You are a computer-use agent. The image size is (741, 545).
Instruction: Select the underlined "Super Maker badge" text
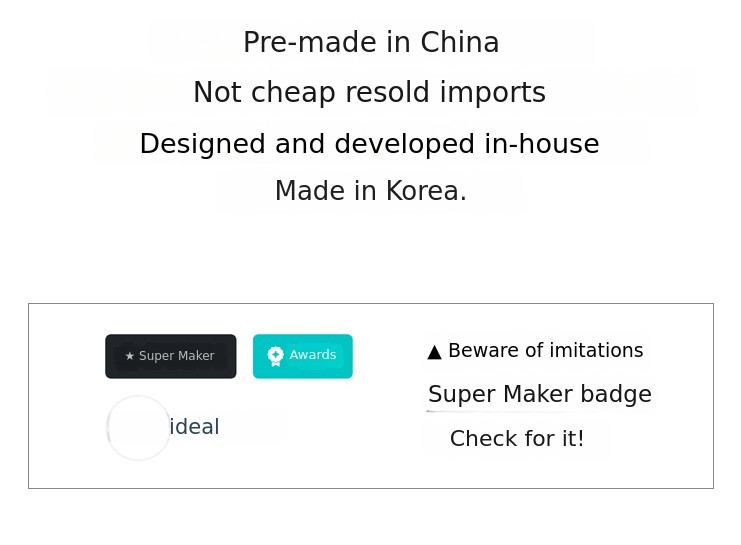(x=539, y=394)
